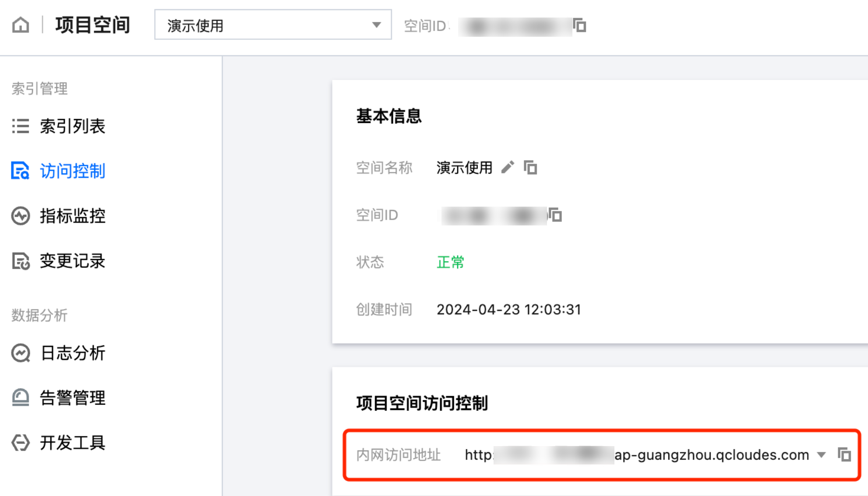Click the 指标监控 monitor icon
The height and width of the screenshot is (496, 868).
pos(21,216)
